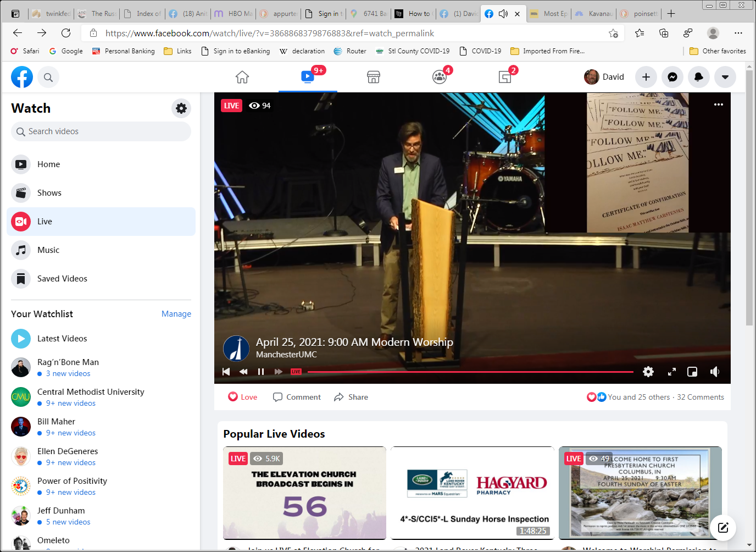Viewport: 756px width, 552px height.
Task: Open the video three-dot options menu
Action: [x=718, y=104]
